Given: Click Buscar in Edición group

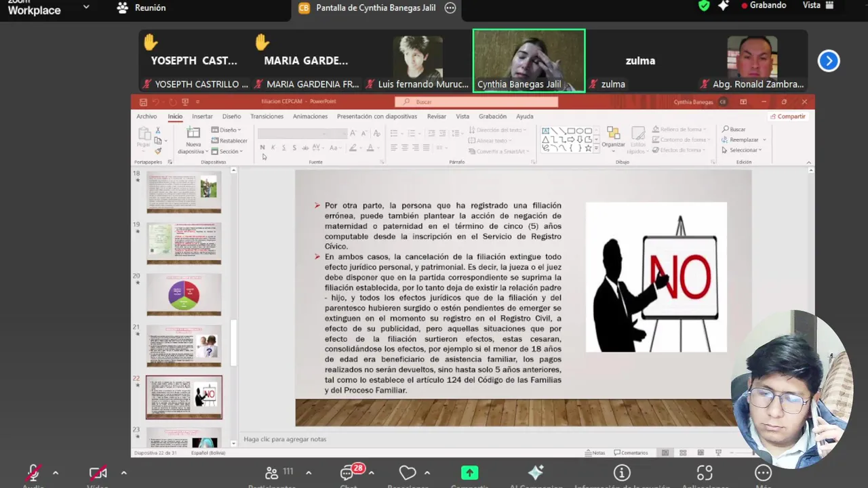Looking at the screenshot, I should (734, 129).
